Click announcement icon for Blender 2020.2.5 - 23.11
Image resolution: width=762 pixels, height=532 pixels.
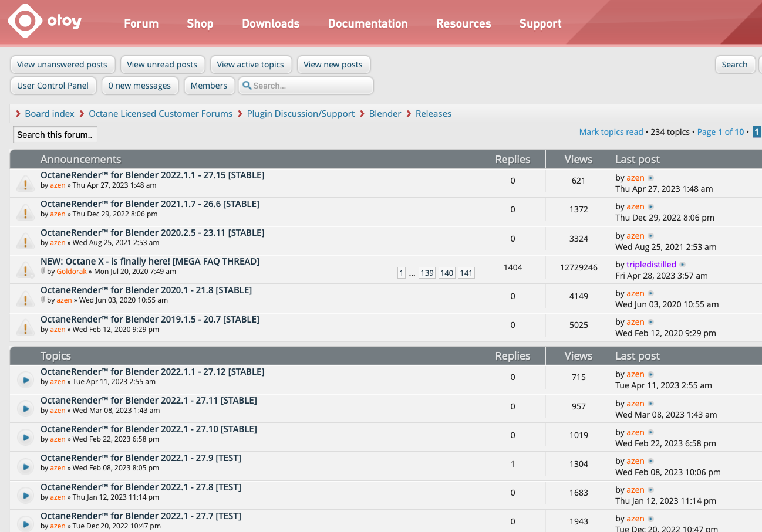pos(25,241)
